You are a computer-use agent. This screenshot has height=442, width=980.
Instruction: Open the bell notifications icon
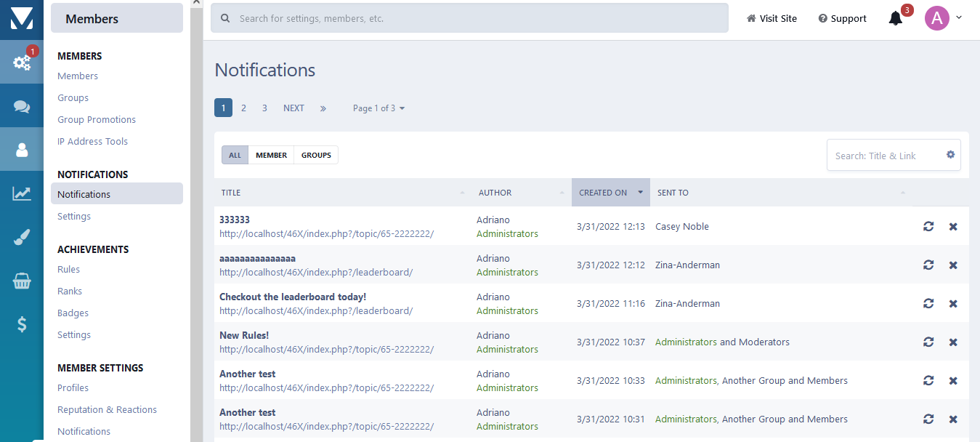[x=896, y=19]
